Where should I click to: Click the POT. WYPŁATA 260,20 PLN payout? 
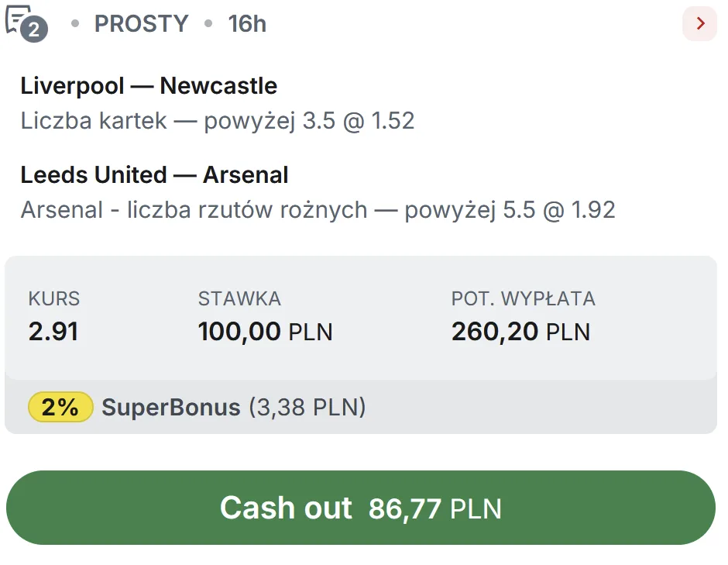[521, 332]
